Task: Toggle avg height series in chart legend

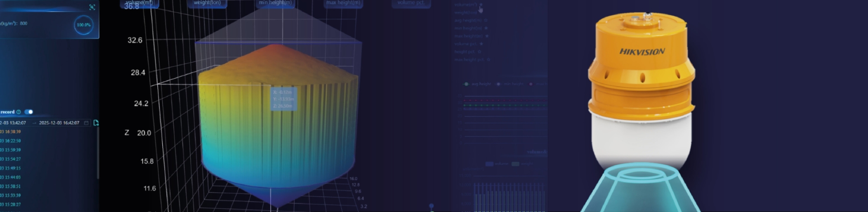Action: tap(476, 84)
